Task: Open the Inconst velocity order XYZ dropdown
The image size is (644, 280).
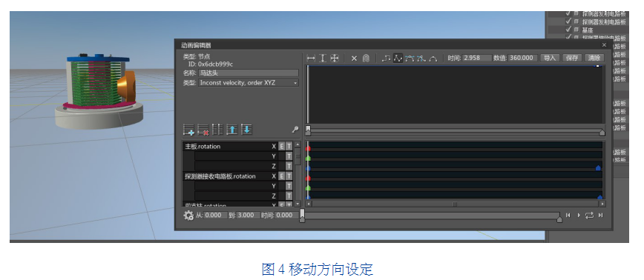Action: pyautogui.click(x=249, y=83)
